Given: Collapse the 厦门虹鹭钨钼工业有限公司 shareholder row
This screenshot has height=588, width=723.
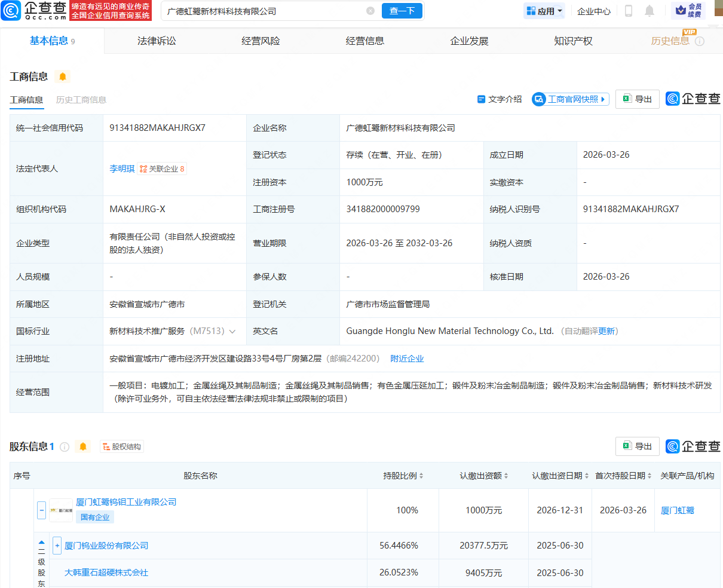Looking at the screenshot, I should tap(41, 510).
